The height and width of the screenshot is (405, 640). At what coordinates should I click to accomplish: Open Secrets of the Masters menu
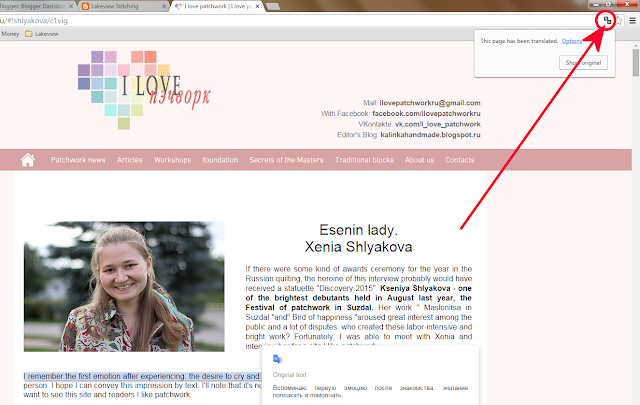coord(287,160)
